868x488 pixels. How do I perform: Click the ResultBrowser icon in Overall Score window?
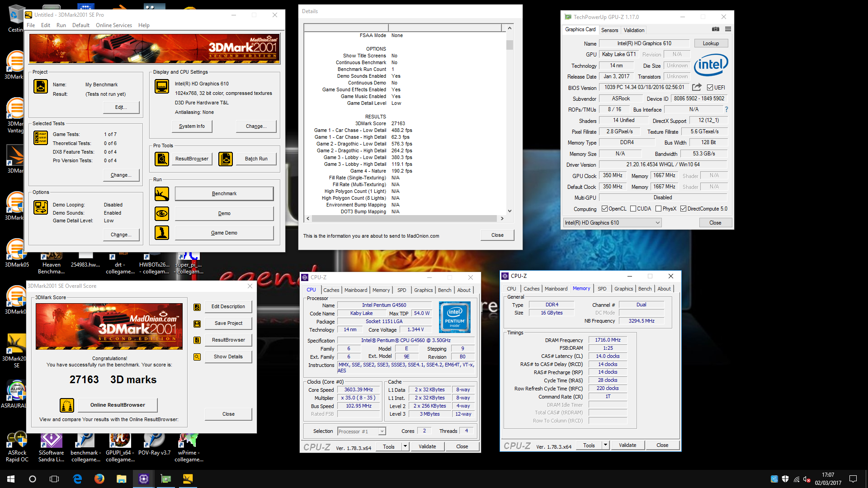(197, 340)
